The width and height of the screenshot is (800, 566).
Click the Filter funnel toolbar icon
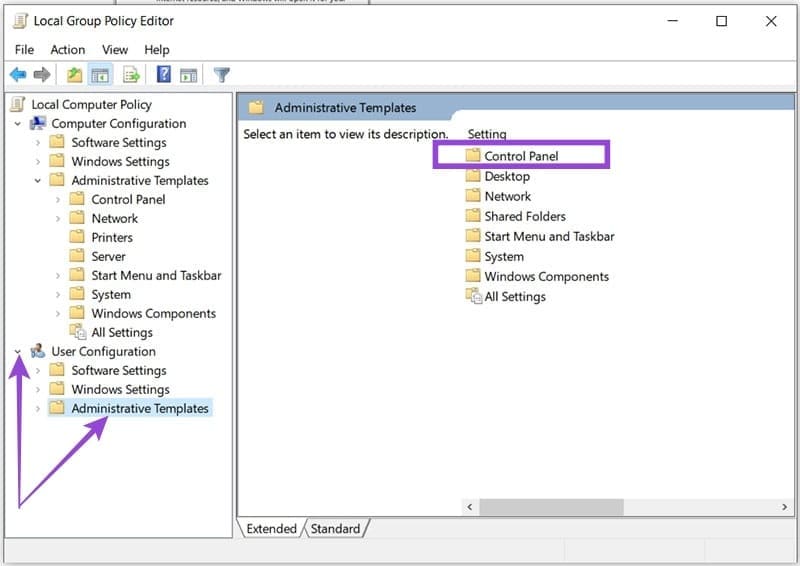[221, 75]
